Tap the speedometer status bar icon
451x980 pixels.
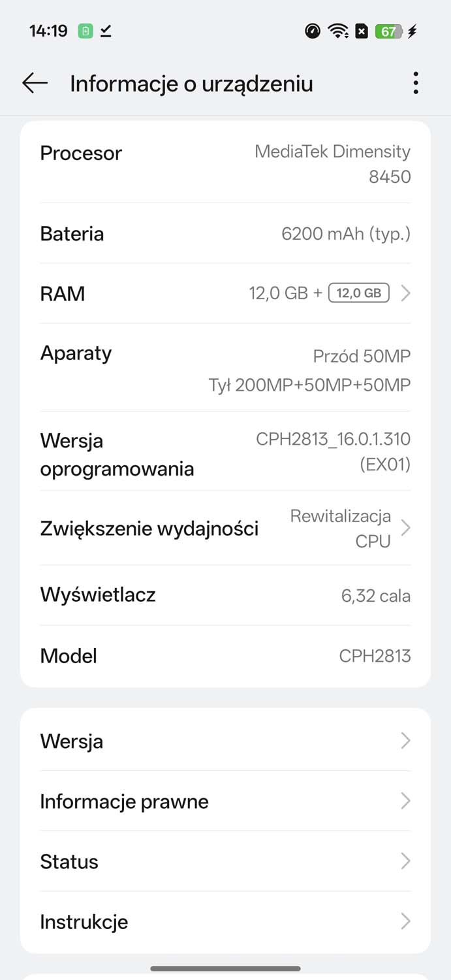coord(312,31)
